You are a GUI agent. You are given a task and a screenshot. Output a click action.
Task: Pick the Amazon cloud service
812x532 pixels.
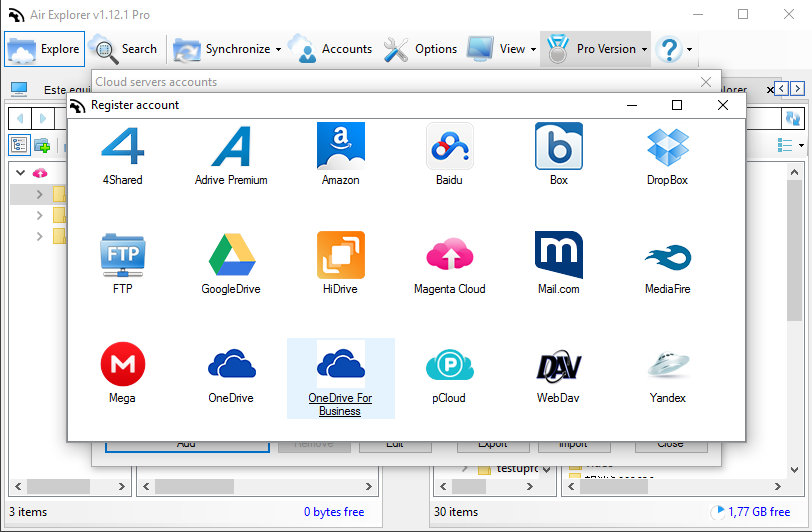click(x=341, y=146)
